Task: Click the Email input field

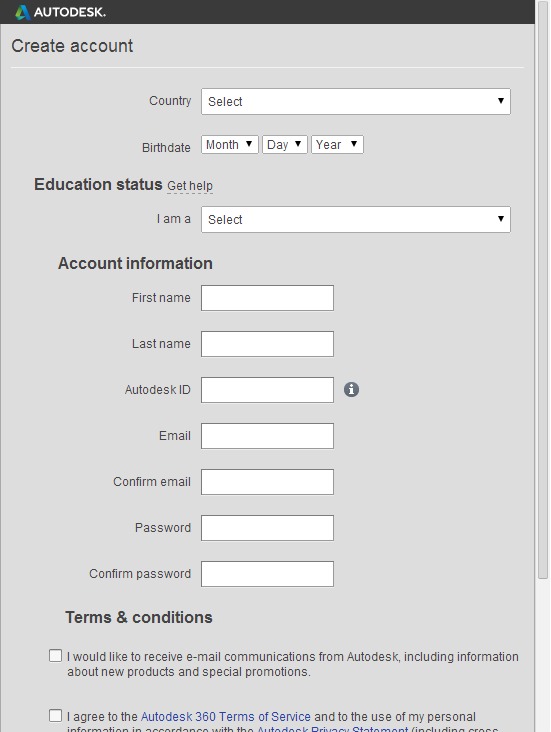Action: click(x=267, y=436)
